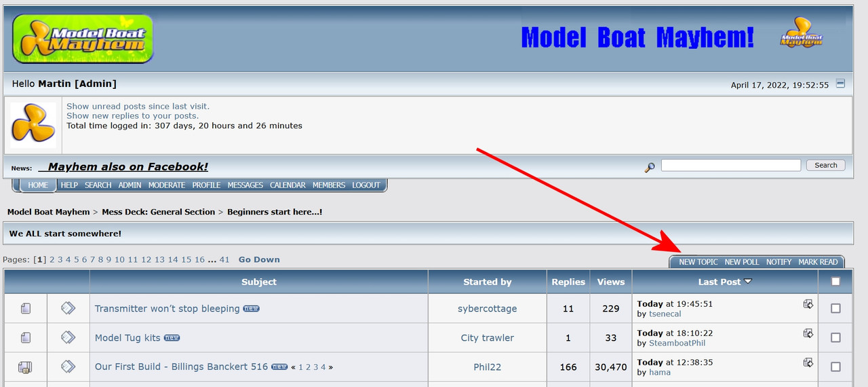
Task: Click message icon in Model Tug kits row
Action: tap(68, 337)
